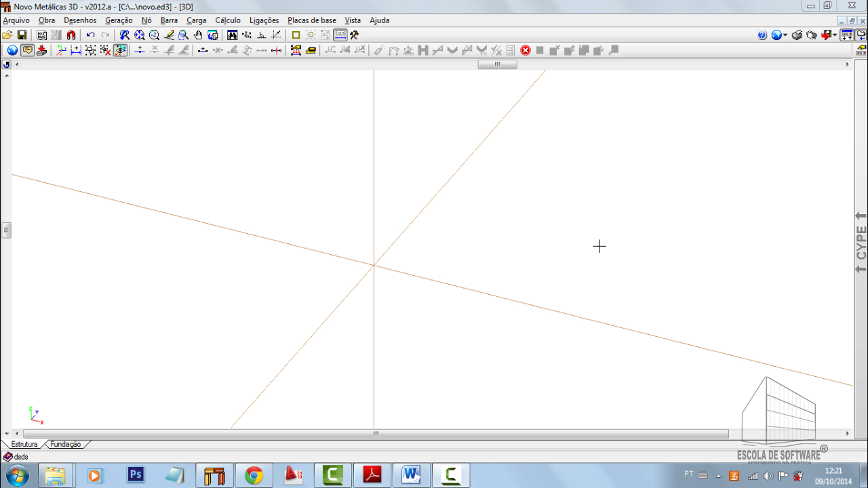
Task: Expand the CYPE side panel arrow
Action: click(x=861, y=216)
